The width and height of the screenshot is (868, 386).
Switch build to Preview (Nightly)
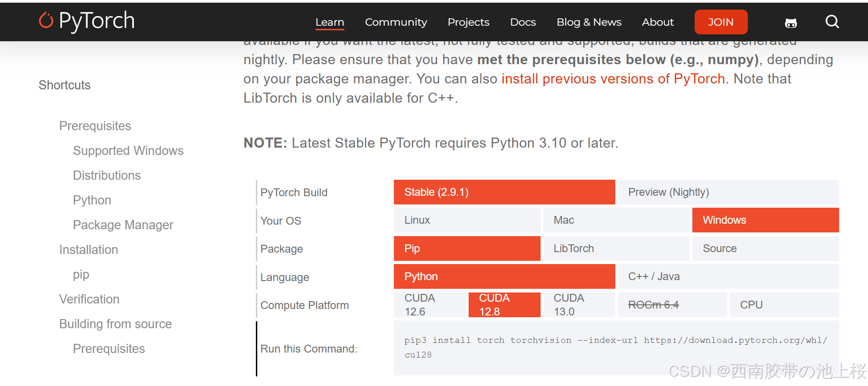click(x=728, y=192)
